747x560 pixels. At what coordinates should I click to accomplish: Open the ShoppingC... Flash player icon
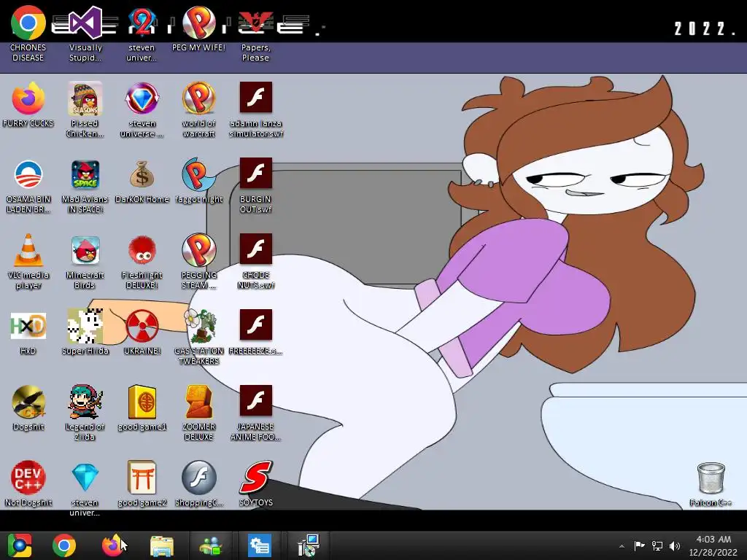199,478
